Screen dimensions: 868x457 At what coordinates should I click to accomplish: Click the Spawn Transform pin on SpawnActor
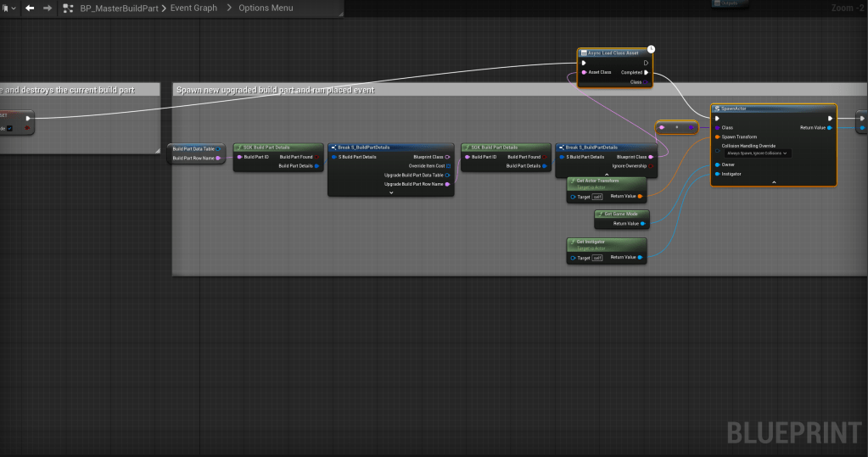click(x=717, y=137)
